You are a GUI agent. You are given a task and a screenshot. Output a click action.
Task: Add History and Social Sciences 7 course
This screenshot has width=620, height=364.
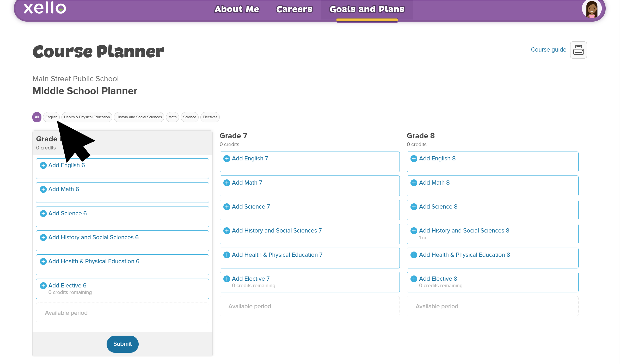click(x=310, y=234)
